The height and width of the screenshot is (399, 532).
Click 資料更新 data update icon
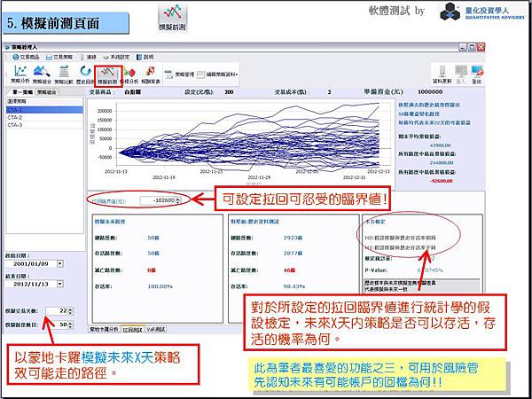coord(442,74)
